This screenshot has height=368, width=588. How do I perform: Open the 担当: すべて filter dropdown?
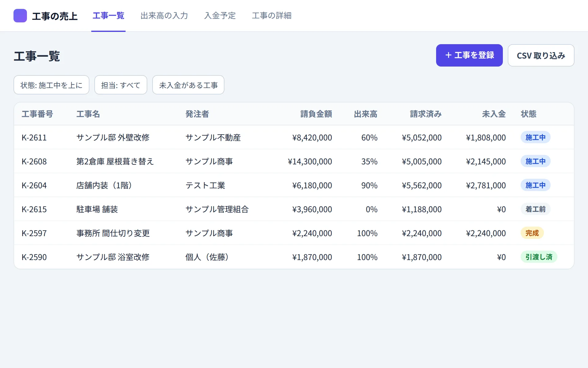pyautogui.click(x=121, y=85)
